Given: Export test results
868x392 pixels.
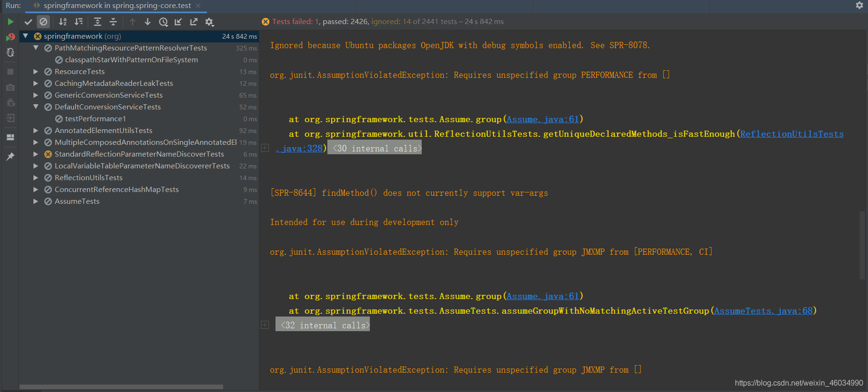Looking at the screenshot, I should pyautogui.click(x=194, y=22).
